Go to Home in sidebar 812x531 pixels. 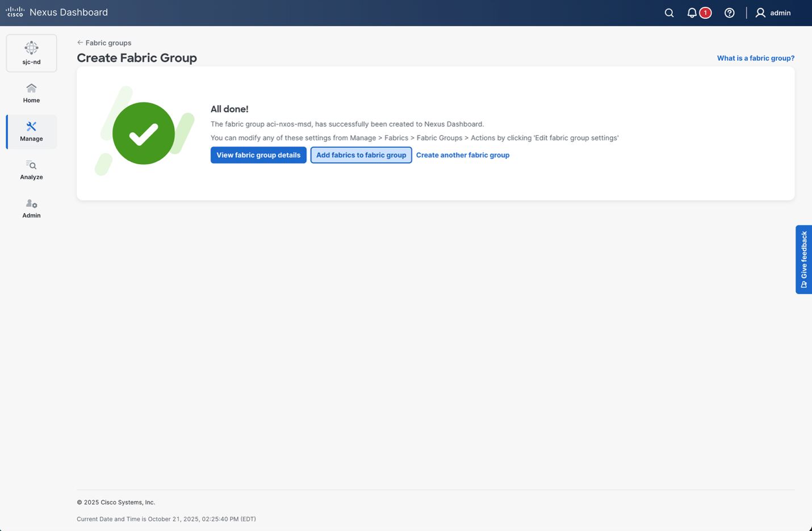[31, 93]
